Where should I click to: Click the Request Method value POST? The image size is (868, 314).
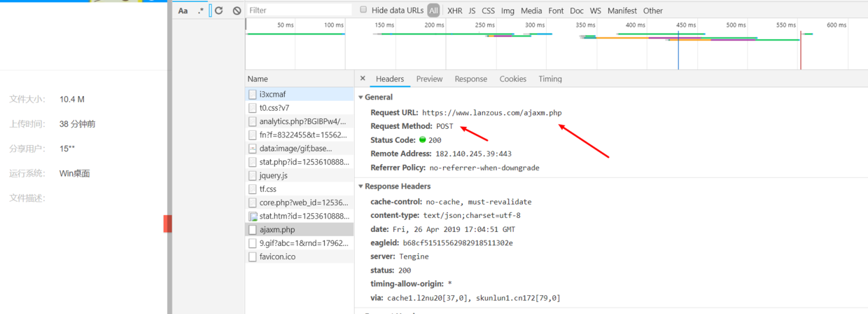(x=444, y=126)
